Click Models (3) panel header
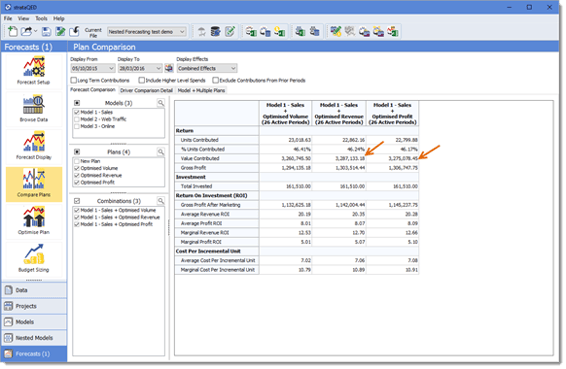566x369 pixels. point(118,103)
